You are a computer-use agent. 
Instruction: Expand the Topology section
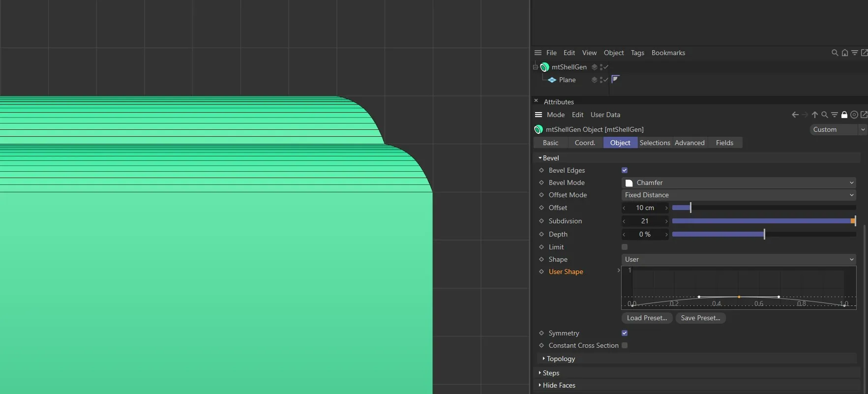pos(561,359)
